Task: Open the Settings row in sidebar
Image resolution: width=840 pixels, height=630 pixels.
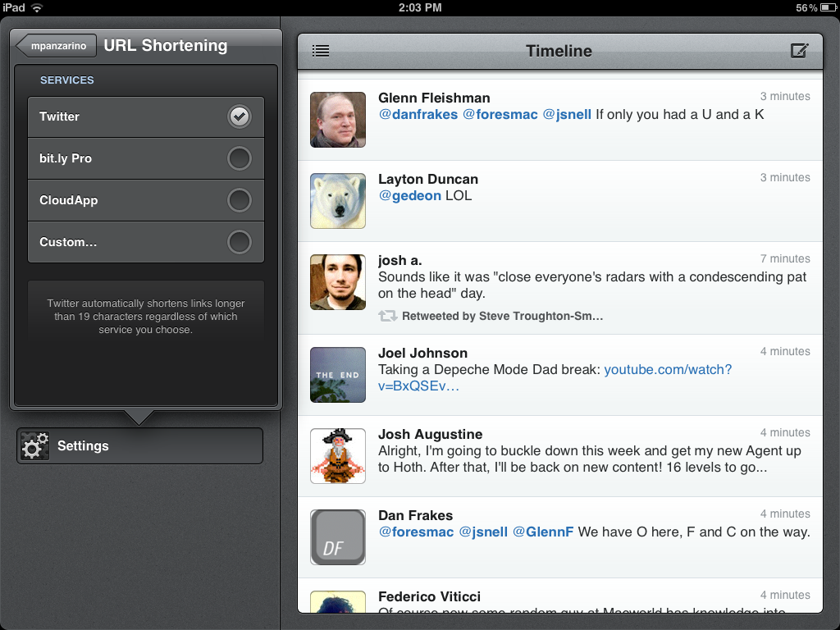Action: tap(139, 445)
